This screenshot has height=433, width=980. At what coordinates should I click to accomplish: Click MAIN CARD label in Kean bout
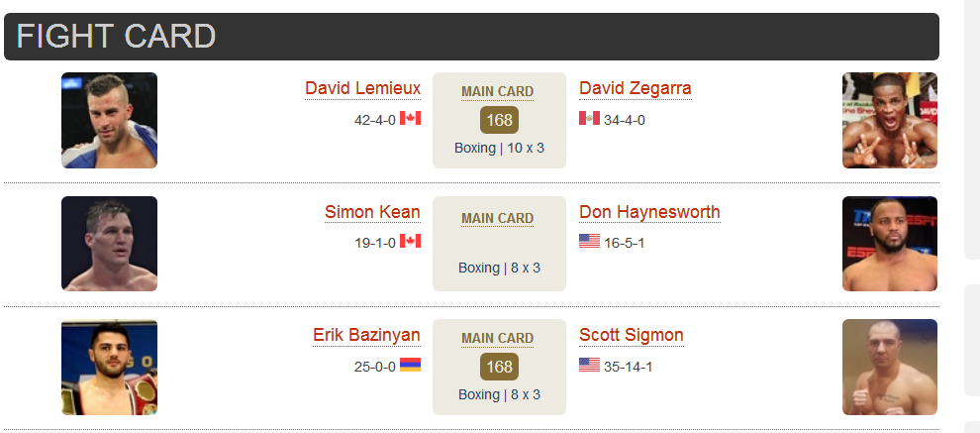pyautogui.click(x=498, y=218)
